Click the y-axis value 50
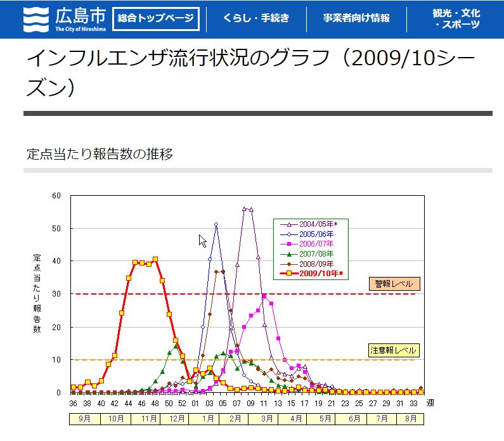Viewport: 504px width, 441px height. [56, 229]
